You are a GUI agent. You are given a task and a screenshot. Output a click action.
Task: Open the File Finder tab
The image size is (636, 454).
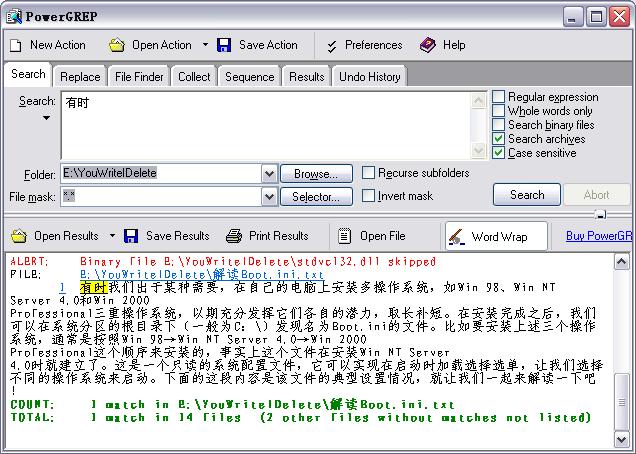[139, 77]
